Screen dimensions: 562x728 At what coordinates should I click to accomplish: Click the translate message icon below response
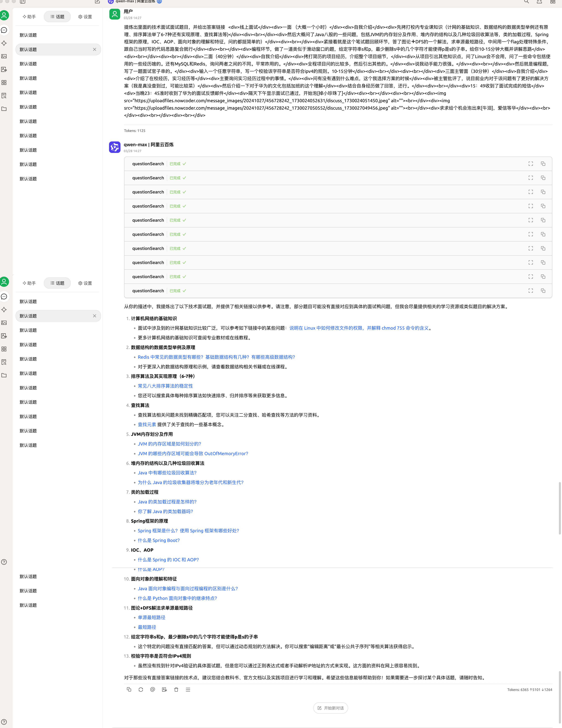point(164,689)
